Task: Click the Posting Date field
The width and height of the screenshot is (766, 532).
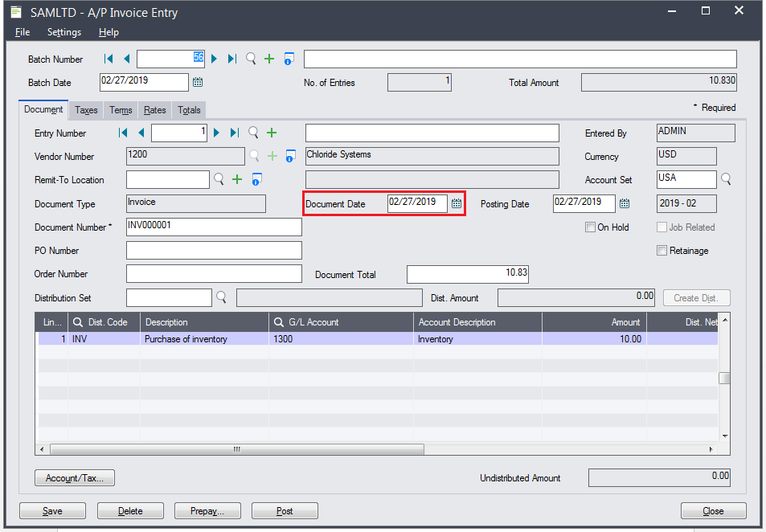Action: coord(584,203)
